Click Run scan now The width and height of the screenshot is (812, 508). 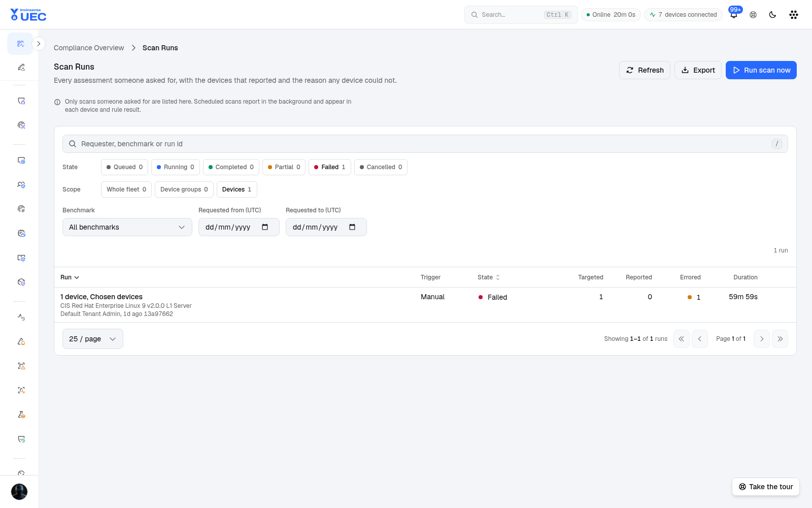click(x=761, y=70)
